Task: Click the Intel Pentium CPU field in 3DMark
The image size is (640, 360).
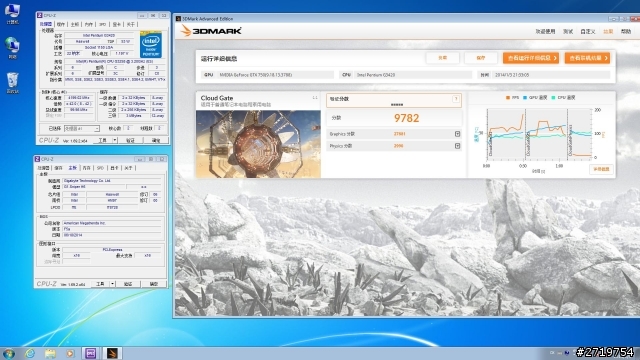Action: tap(413, 75)
